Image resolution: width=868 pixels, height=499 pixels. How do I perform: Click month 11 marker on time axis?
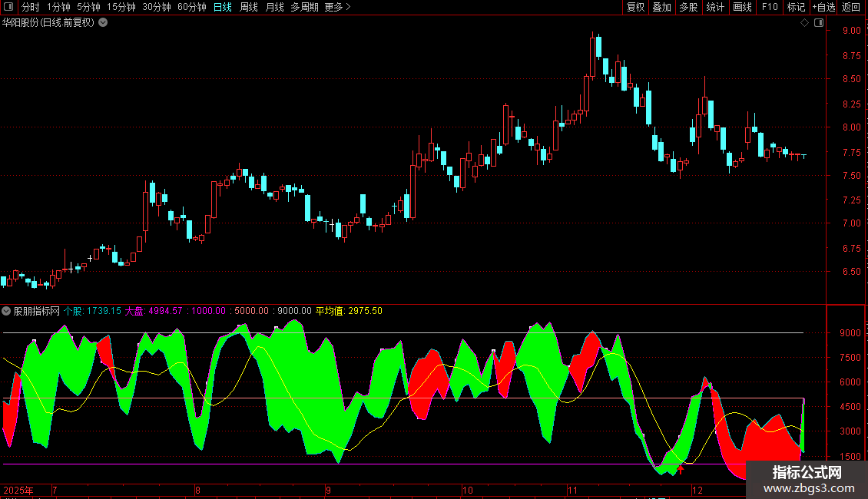pyautogui.click(x=572, y=490)
